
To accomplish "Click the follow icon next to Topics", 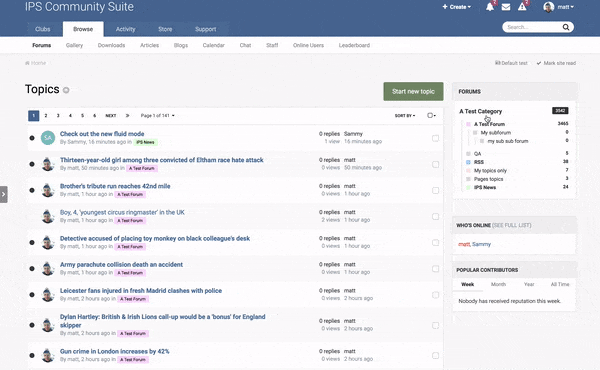I will (66, 90).
